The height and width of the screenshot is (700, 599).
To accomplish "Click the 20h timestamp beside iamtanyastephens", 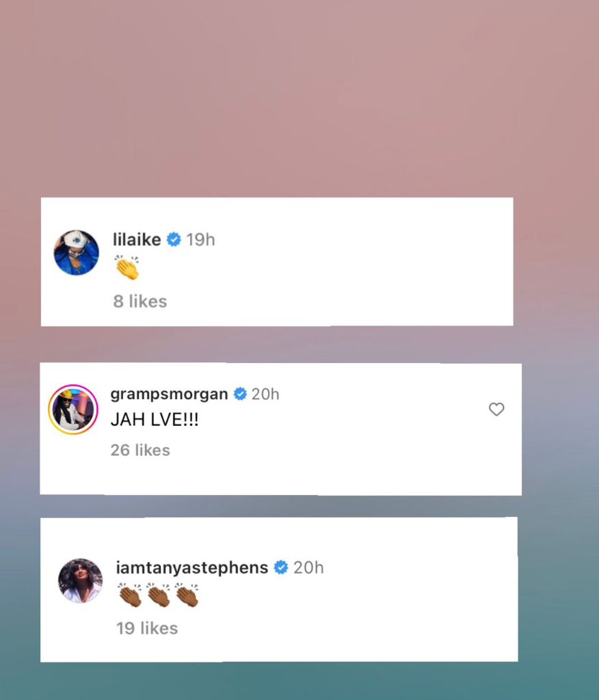I will 308,567.
